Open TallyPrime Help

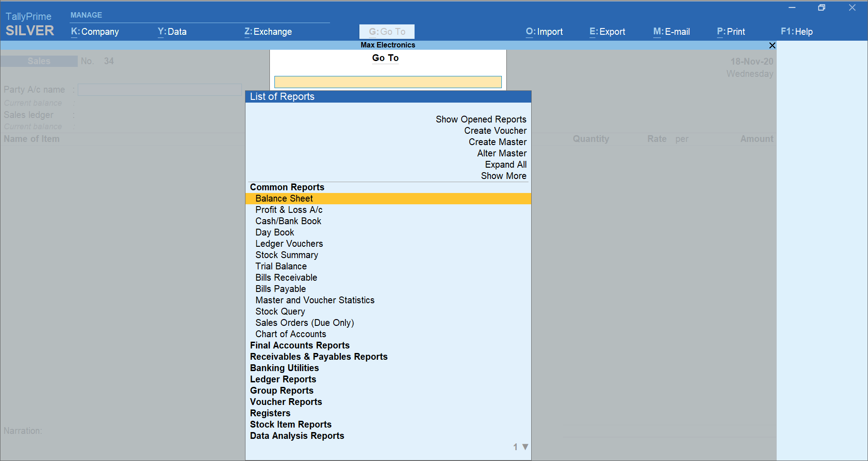797,32
